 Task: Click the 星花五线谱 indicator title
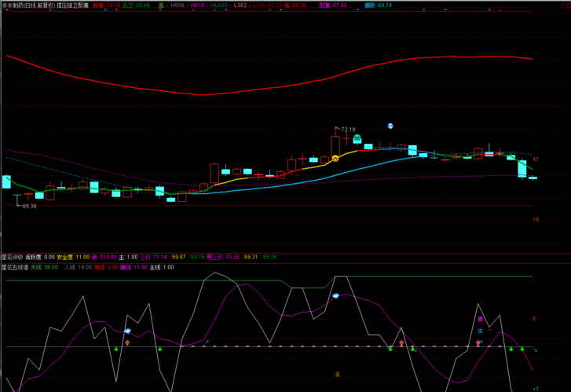click(15, 267)
